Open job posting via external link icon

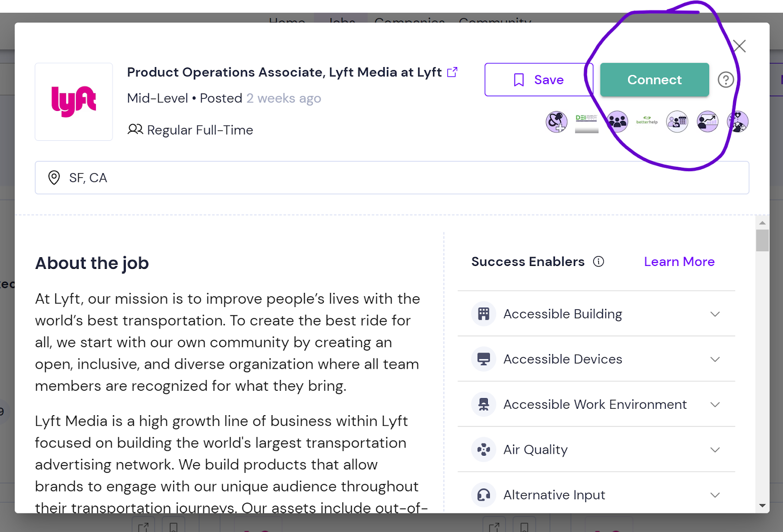tap(452, 72)
